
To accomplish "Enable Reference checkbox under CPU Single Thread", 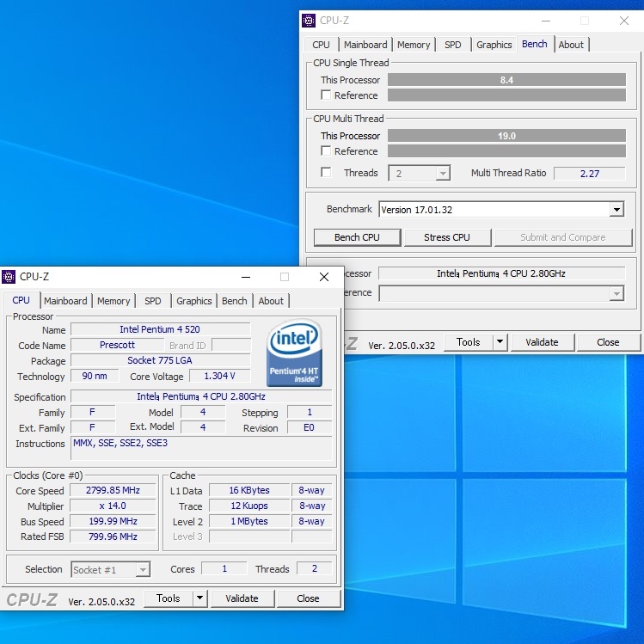I will click(x=326, y=95).
